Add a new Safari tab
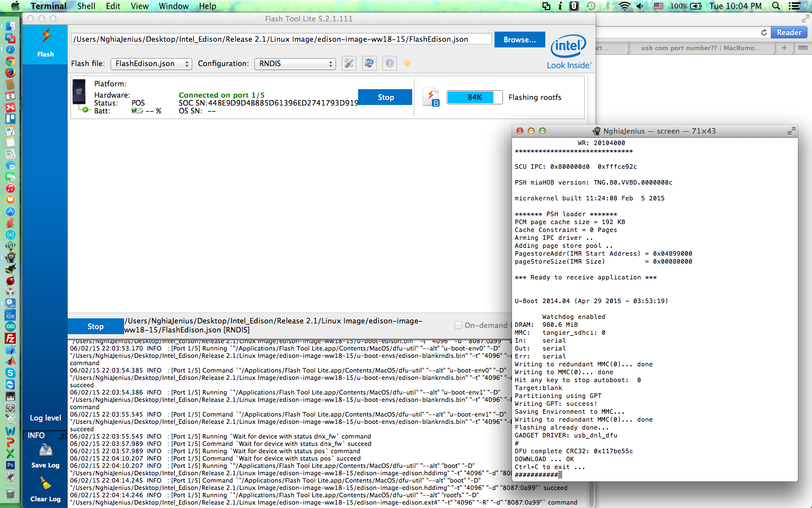812x508 pixels. 784,48
